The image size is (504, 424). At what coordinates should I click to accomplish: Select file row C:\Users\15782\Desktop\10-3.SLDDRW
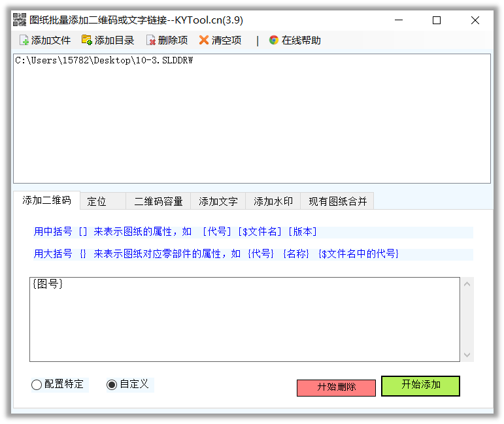tap(104, 60)
